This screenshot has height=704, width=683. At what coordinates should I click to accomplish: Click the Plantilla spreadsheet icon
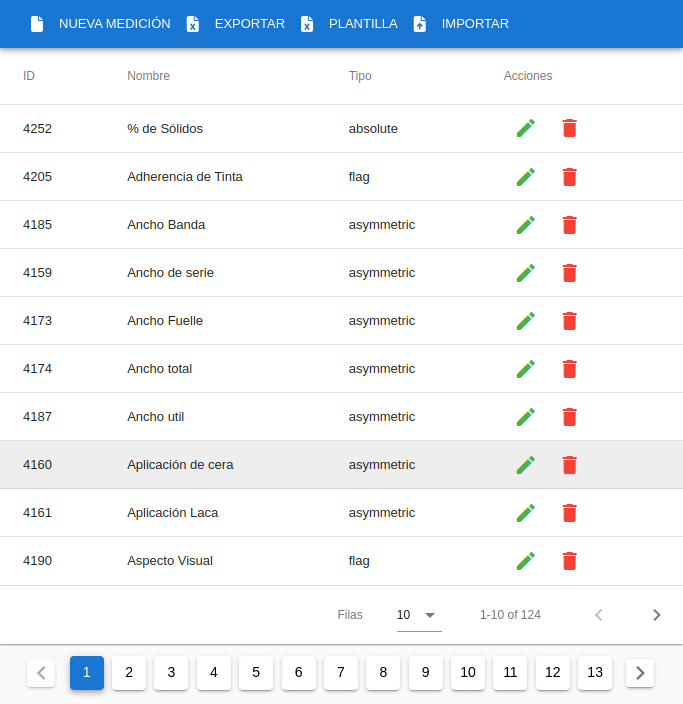pyautogui.click(x=307, y=24)
